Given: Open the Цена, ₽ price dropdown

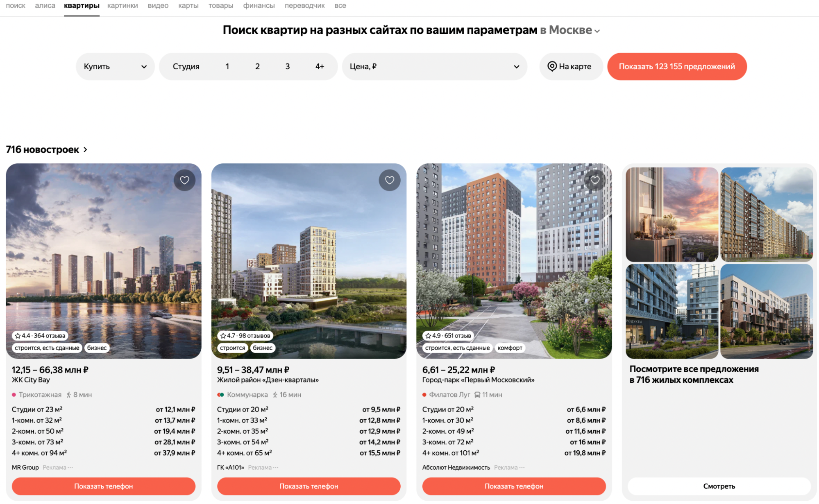Looking at the screenshot, I should [434, 66].
